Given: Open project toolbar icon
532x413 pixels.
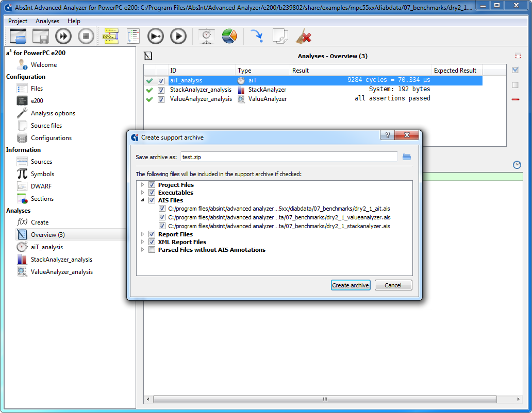Looking at the screenshot, I should [x=18, y=36].
